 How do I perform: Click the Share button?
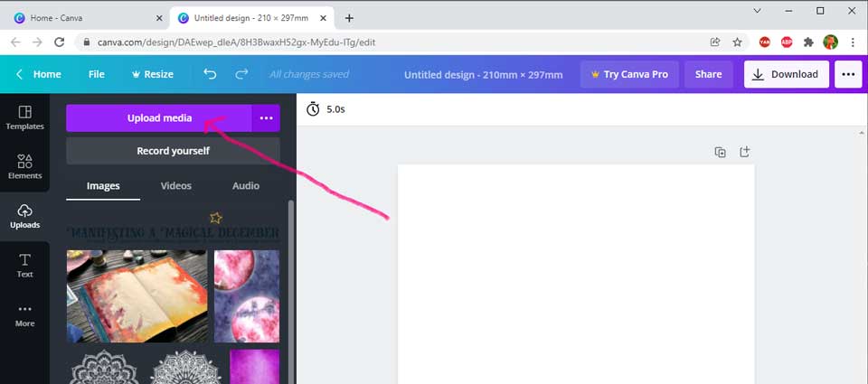click(x=709, y=74)
